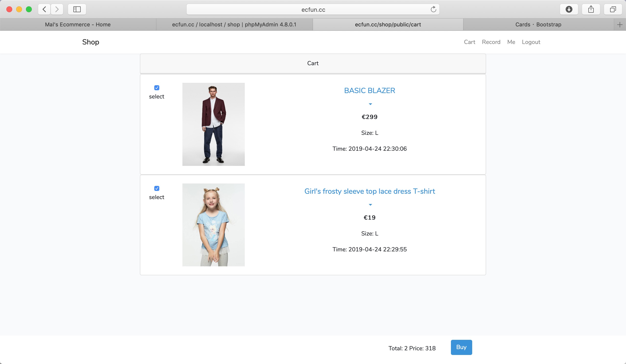Click the girl's blue T-shirt thumbnail

(213, 225)
